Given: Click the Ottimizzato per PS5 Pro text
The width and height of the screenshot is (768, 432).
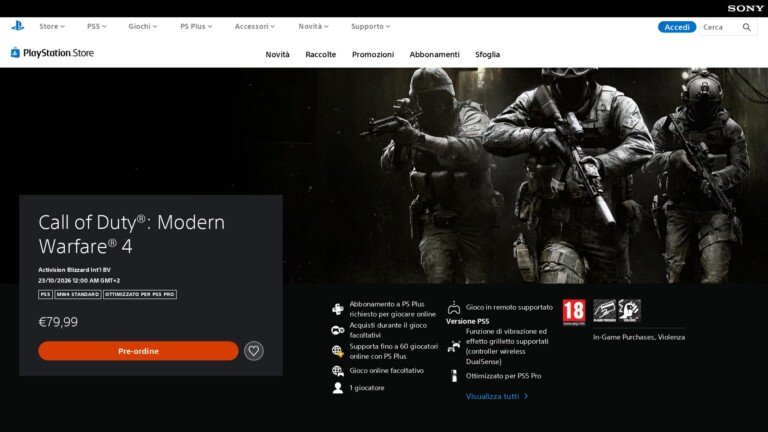Looking at the screenshot, I should (504, 376).
